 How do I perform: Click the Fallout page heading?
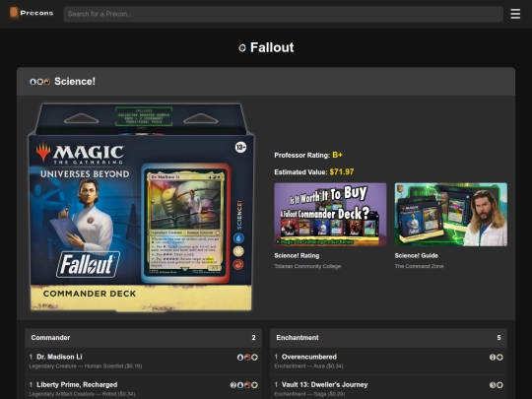pyautogui.click(x=272, y=47)
